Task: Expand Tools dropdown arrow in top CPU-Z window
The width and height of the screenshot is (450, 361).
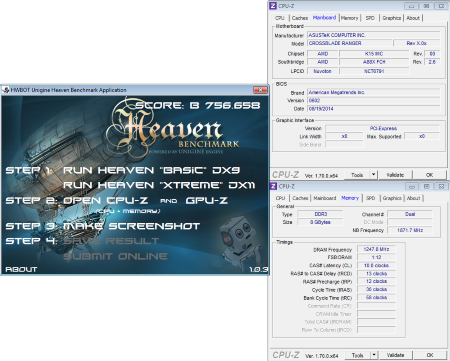Action: tap(374, 175)
